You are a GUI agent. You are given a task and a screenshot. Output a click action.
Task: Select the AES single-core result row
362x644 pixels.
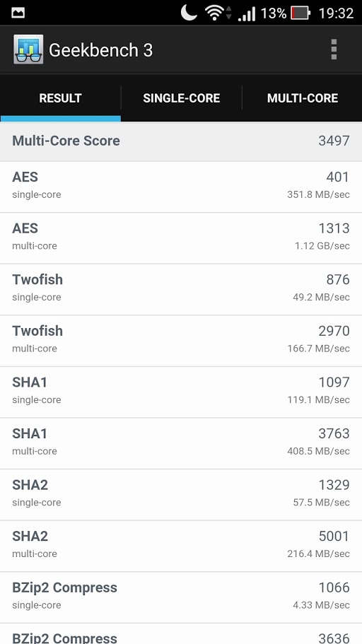pyautogui.click(x=181, y=187)
